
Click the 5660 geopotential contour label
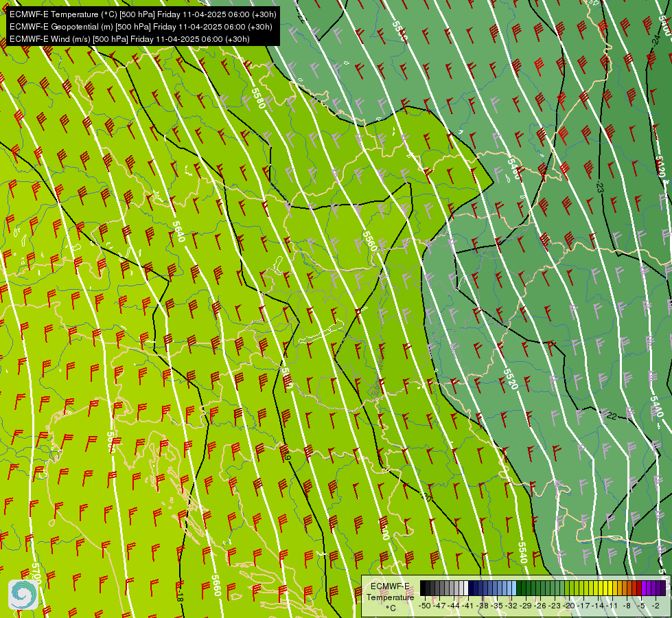pos(216,585)
